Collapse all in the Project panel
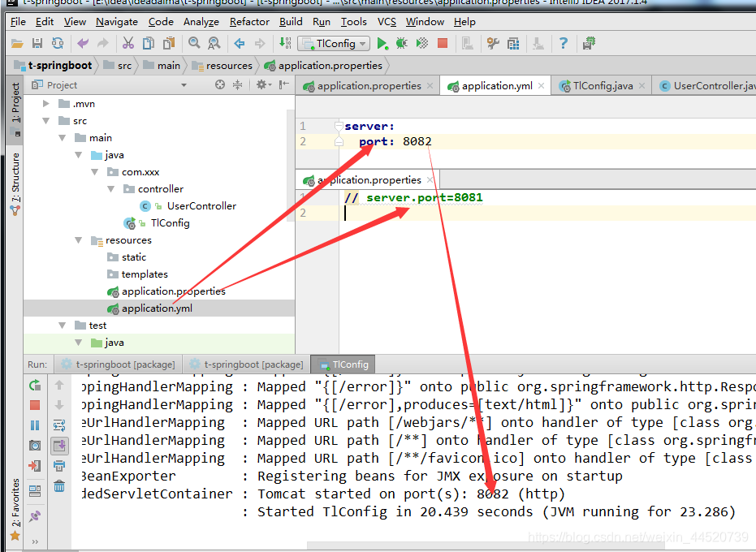Viewport: 756px width, 552px height. pyautogui.click(x=238, y=85)
